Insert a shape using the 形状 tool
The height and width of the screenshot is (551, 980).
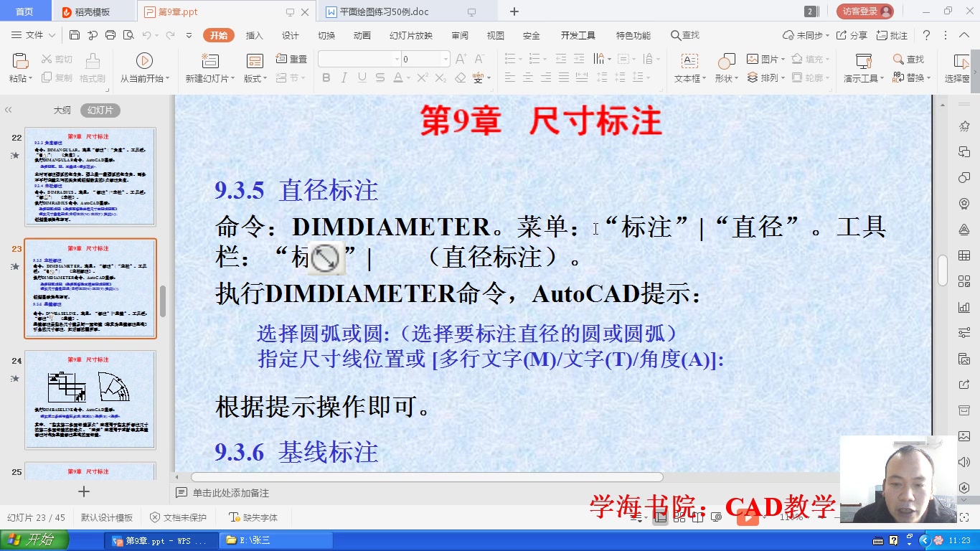click(724, 68)
